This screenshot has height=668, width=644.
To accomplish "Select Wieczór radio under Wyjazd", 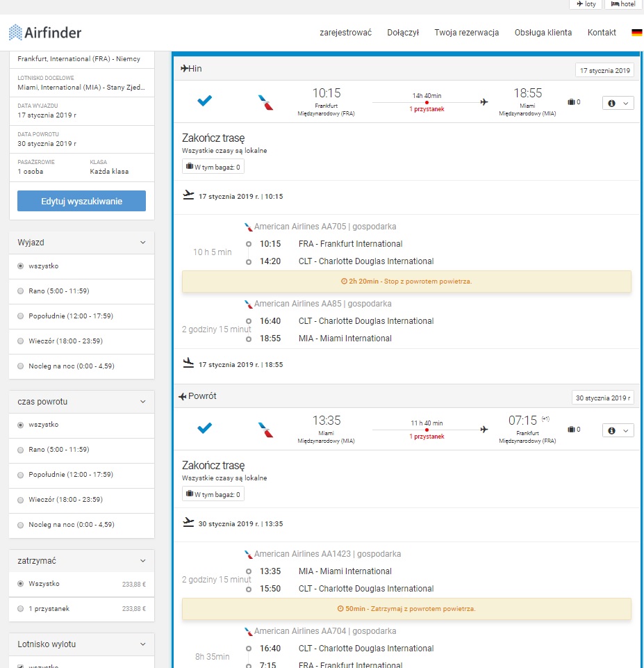I will point(20,341).
